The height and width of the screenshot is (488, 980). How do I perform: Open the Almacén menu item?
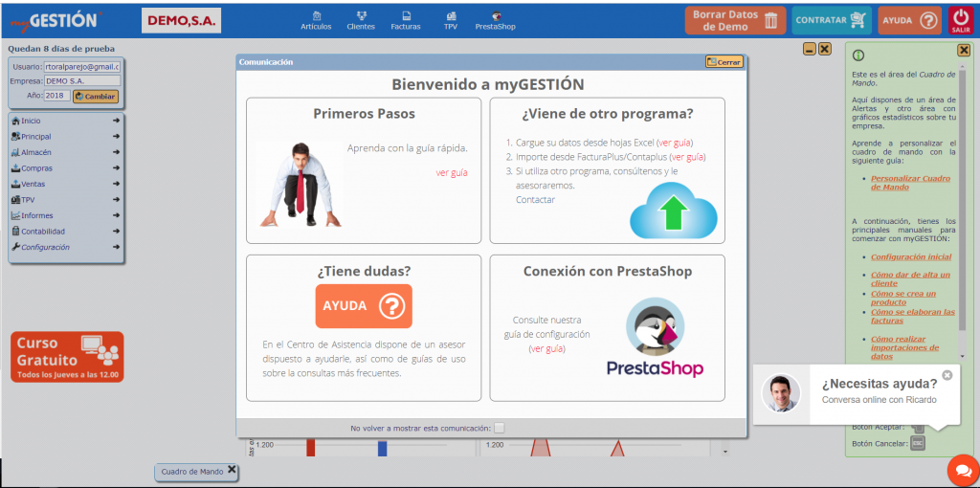[32, 152]
